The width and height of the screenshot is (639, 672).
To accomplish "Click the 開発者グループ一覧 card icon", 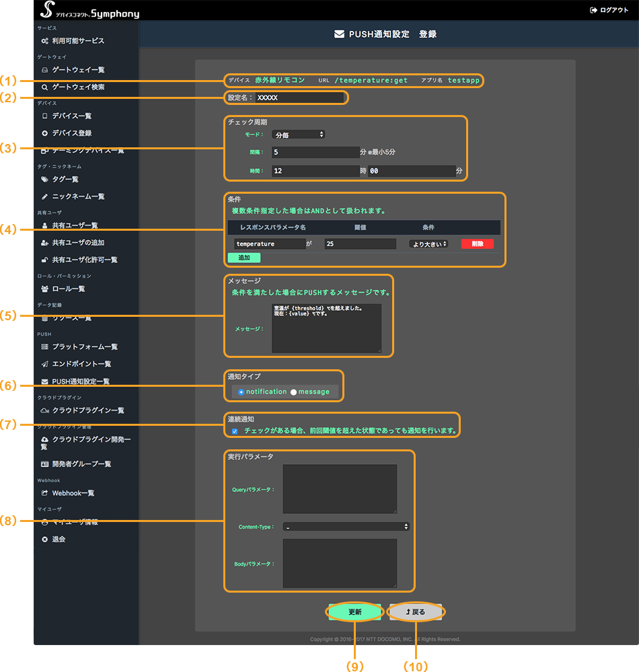I will pyautogui.click(x=44, y=464).
